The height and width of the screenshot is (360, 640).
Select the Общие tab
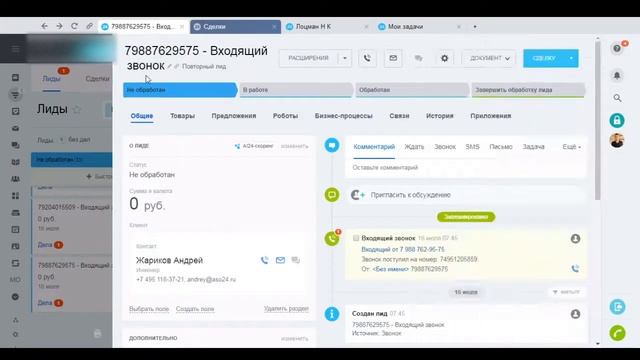[x=142, y=116]
